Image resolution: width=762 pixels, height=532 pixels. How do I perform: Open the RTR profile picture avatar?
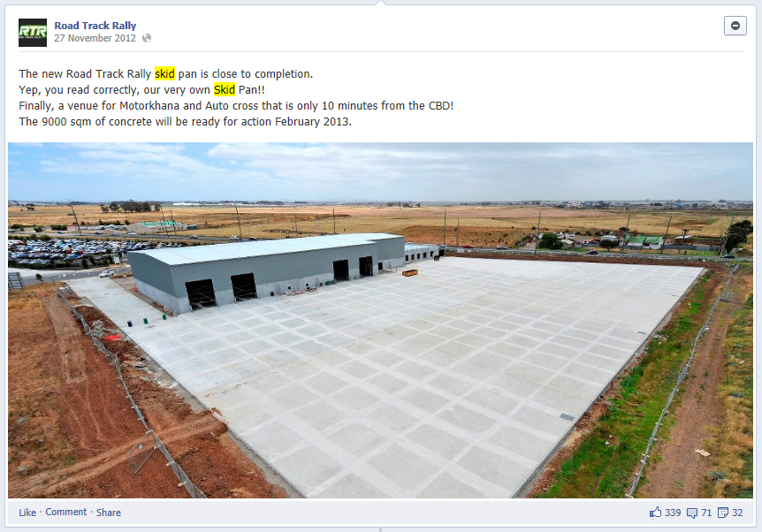tap(33, 33)
